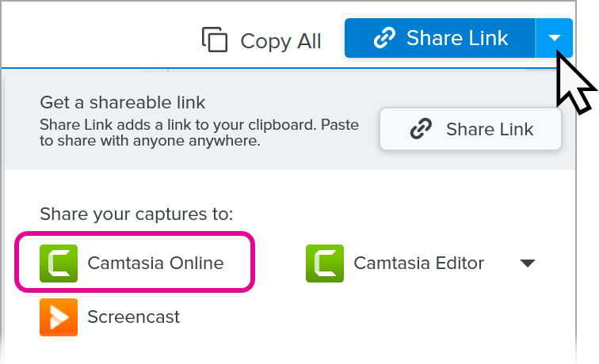
Task: Expand the Camtasia Editor version arrow
Action: 528,263
